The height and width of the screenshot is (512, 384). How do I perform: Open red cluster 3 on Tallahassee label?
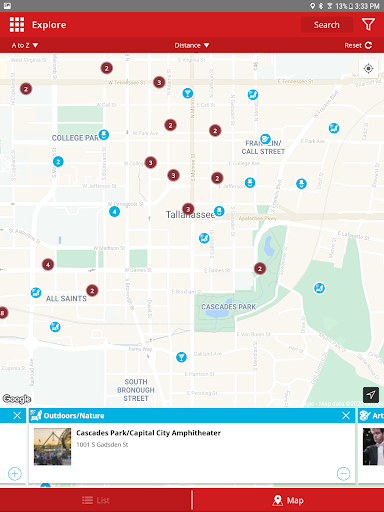click(188, 209)
